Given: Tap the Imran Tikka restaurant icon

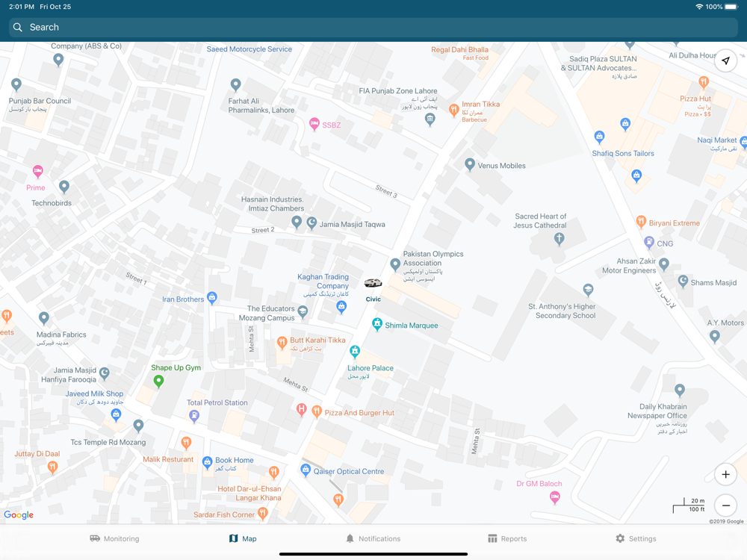Looking at the screenshot, I should [x=453, y=111].
